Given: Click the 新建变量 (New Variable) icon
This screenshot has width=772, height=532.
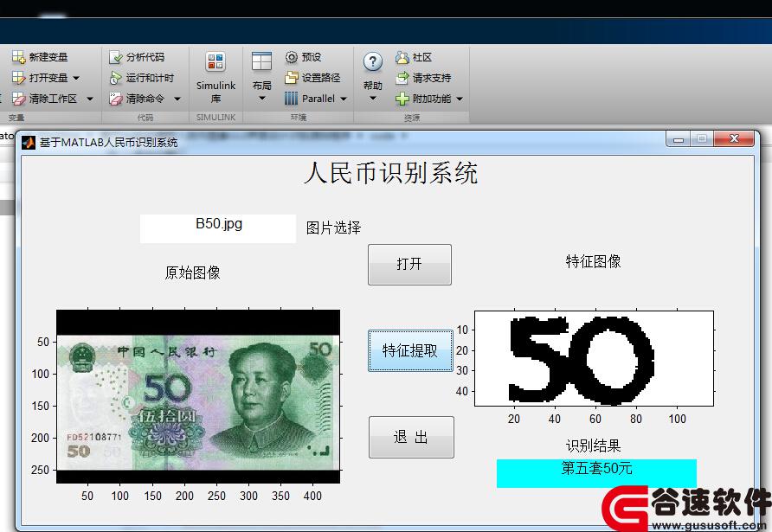Looking at the screenshot, I should point(18,57).
